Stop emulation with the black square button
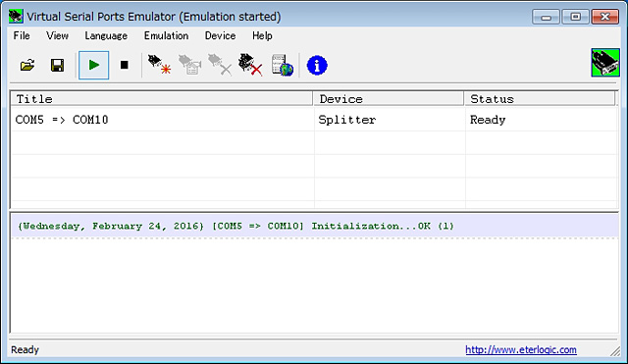Image resolution: width=628 pixels, height=364 pixels. tap(125, 65)
